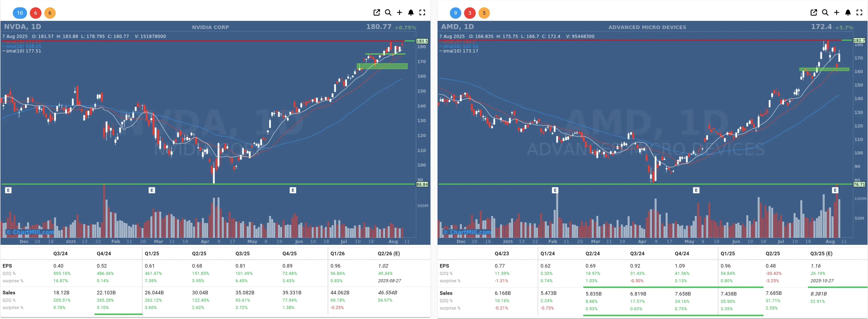Click AMD sma(50) 142.54 legend entry
The width and height of the screenshot is (868, 319).
coord(459,46)
